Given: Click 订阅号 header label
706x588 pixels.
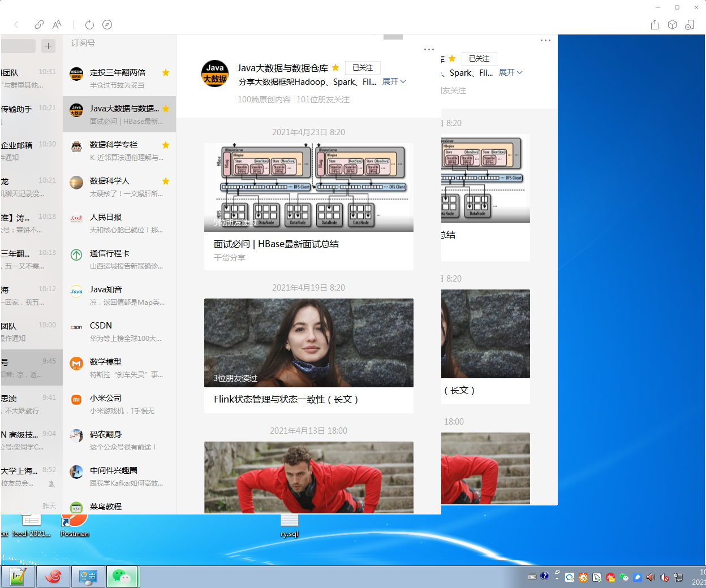Looking at the screenshot, I should [x=83, y=43].
